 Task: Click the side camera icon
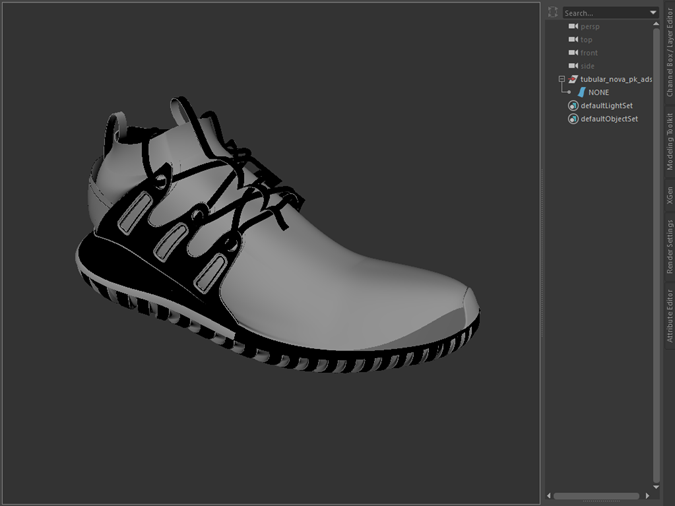click(573, 66)
